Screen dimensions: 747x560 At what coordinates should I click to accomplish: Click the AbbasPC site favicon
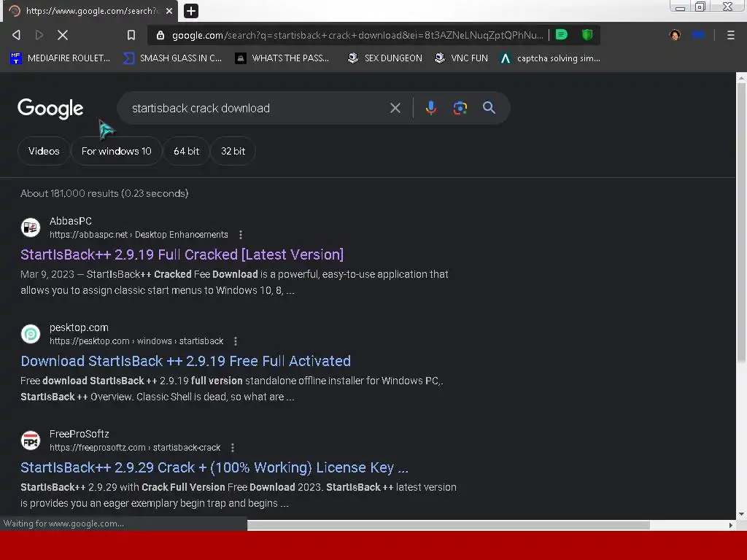pyautogui.click(x=31, y=227)
